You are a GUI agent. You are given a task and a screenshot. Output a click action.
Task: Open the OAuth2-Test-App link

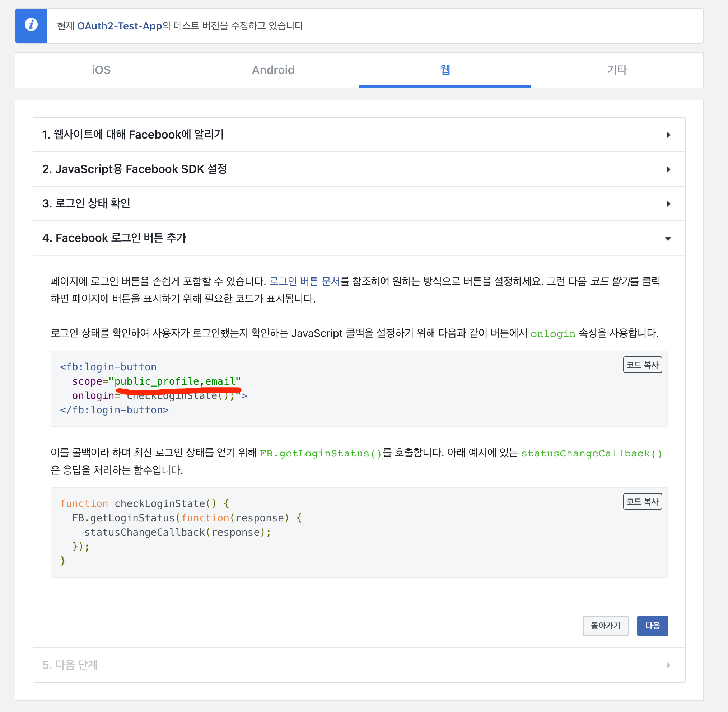pos(119,26)
